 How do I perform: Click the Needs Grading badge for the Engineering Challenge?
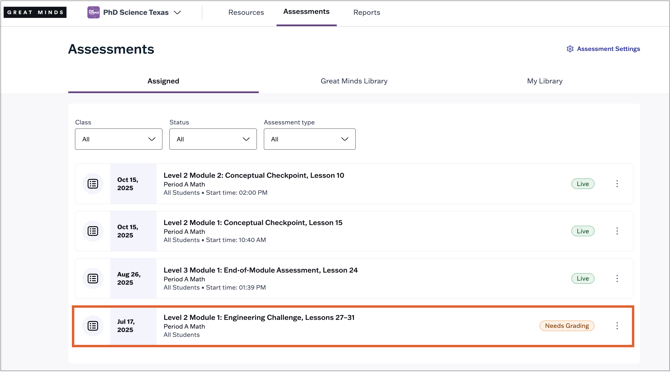point(567,325)
